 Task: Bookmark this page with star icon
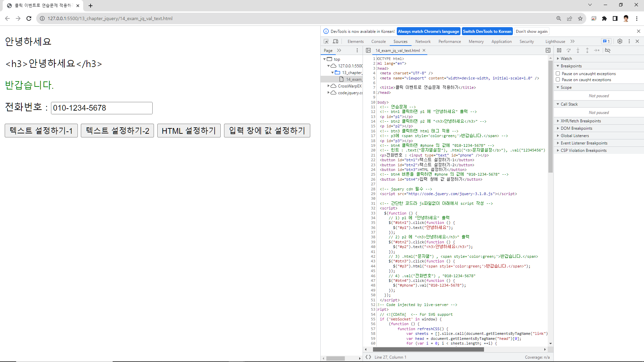pos(580,18)
